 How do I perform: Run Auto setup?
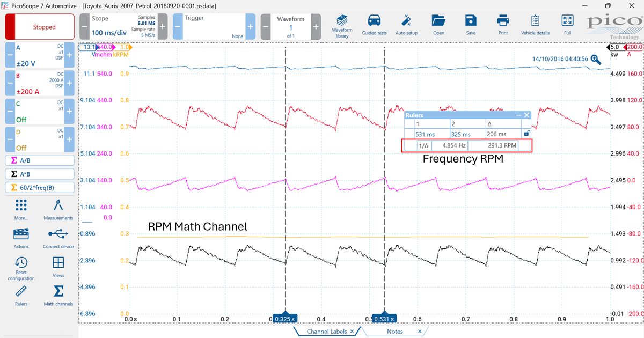406,25
